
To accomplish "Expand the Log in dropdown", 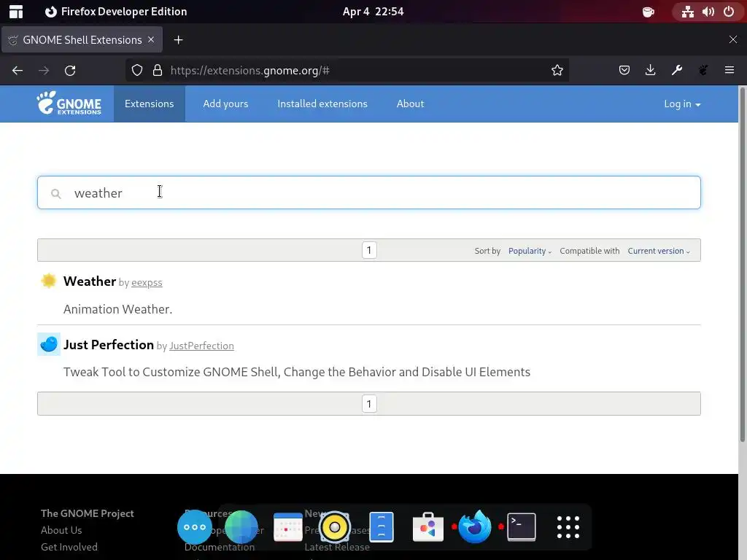I will pos(682,104).
